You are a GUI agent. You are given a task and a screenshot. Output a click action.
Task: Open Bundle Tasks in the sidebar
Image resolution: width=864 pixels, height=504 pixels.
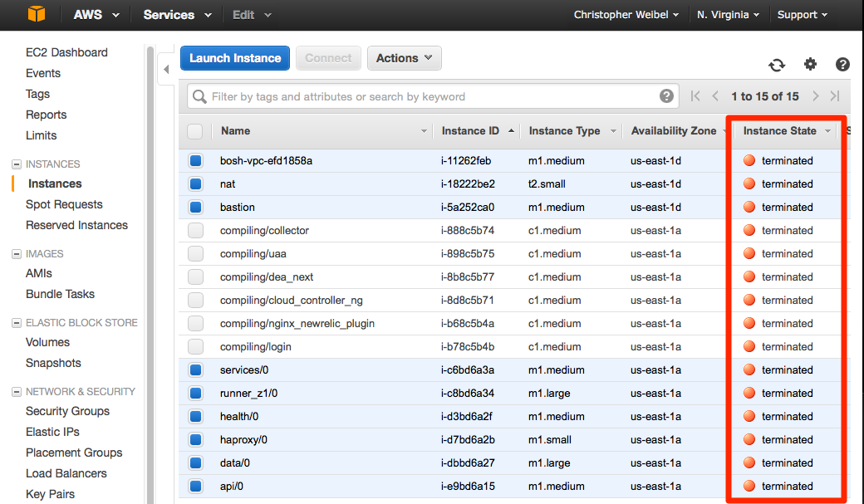[60, 294]
